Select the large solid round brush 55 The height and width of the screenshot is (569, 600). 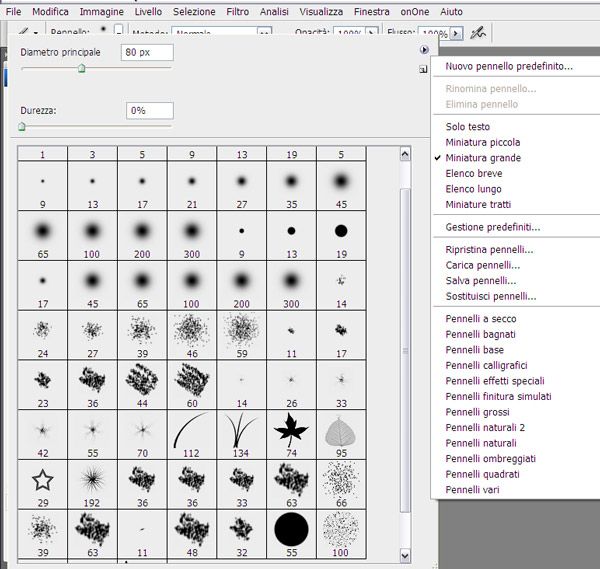291,534
